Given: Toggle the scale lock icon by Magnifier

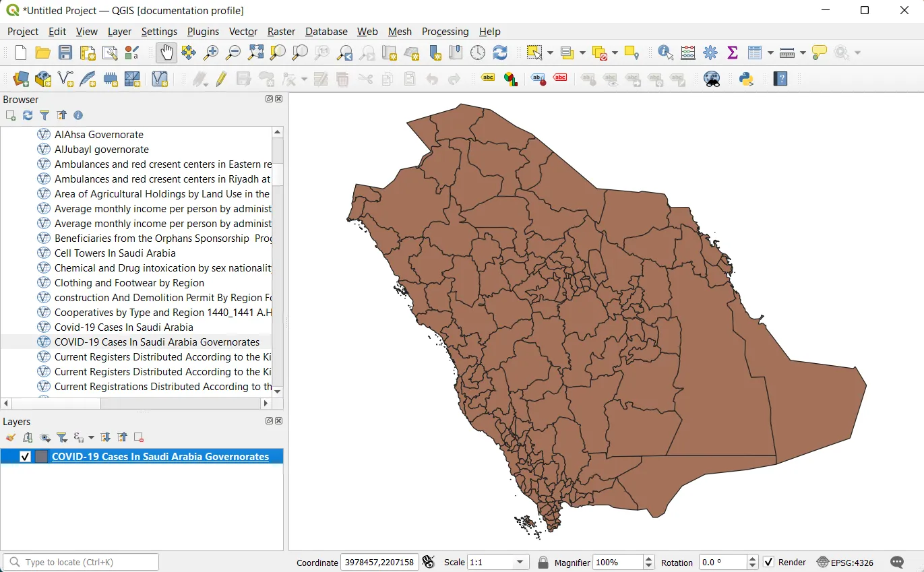Looking at the screenshot, I should [x=543, y=562].
